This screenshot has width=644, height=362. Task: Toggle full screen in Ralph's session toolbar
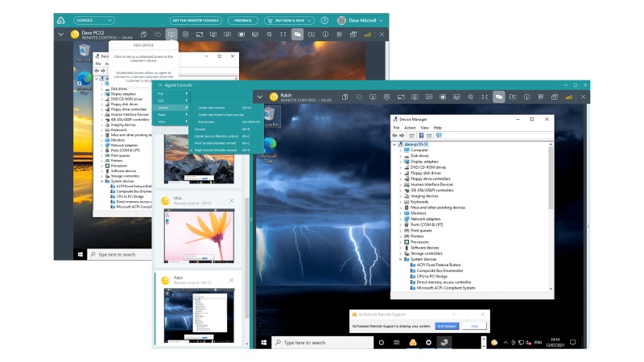[485, 97]
